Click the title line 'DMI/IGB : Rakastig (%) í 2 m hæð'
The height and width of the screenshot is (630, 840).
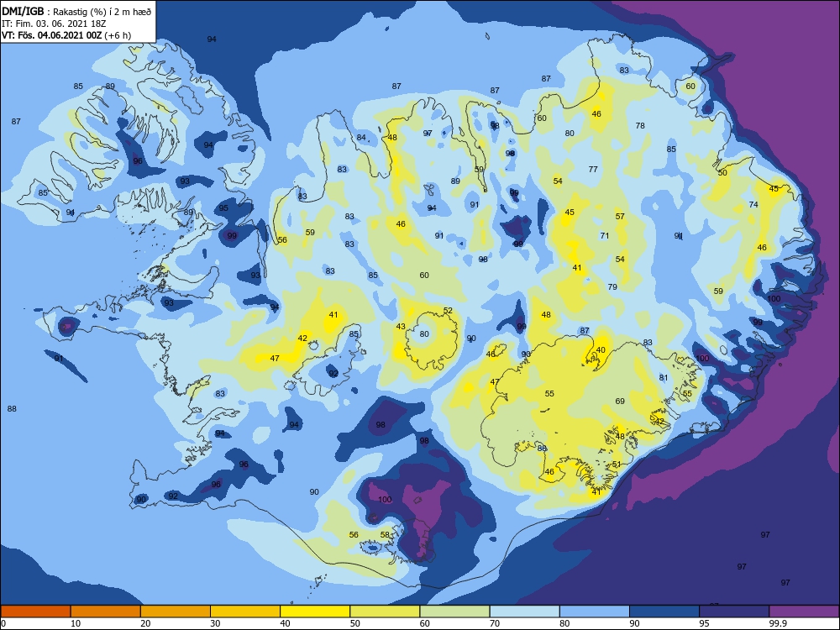pos(76,11)
